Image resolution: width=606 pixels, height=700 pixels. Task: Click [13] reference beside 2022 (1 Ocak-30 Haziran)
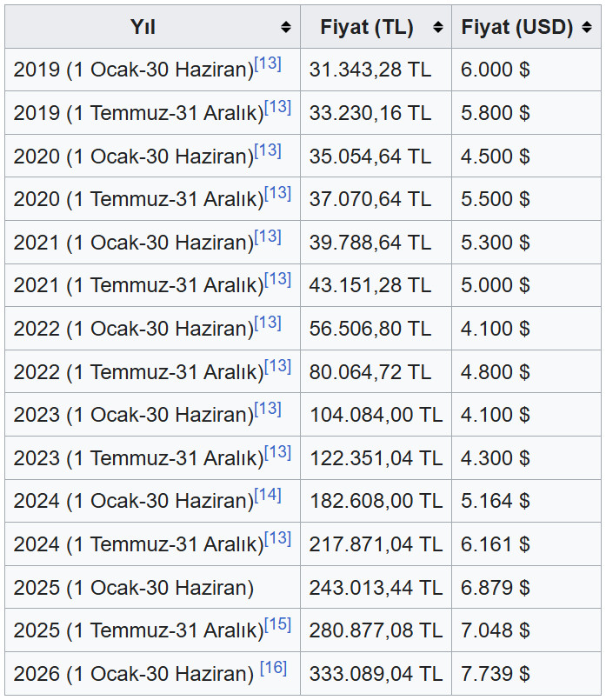click(268, 323)
